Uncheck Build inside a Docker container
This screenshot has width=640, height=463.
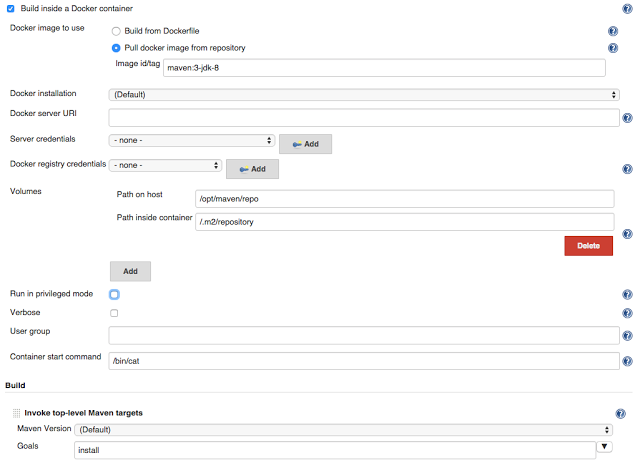[11, 9]
